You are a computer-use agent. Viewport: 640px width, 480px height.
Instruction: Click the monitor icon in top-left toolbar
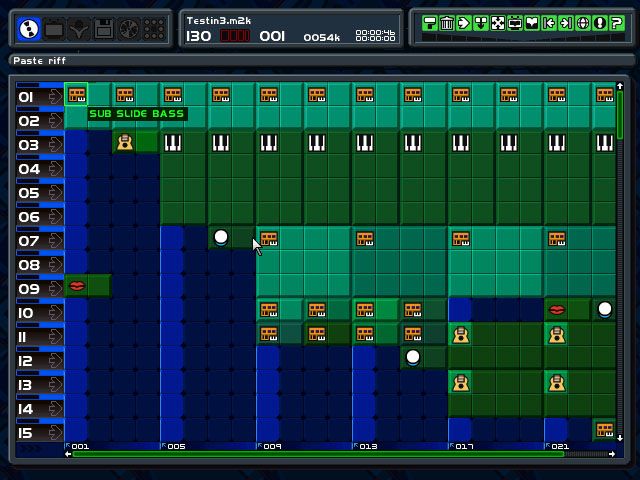pyautogui.click(x=54, y=29)
